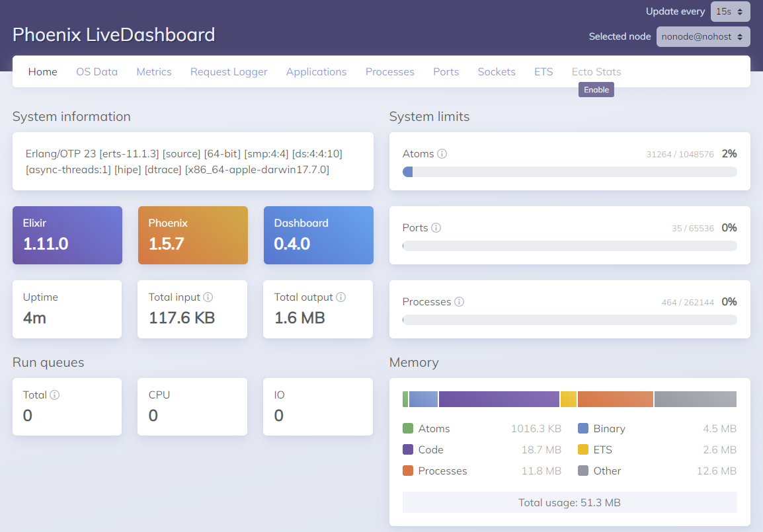Click the 117.6 KB total input value
The height and width of the screenshot is (532, 763).
[x=182, y=317]
